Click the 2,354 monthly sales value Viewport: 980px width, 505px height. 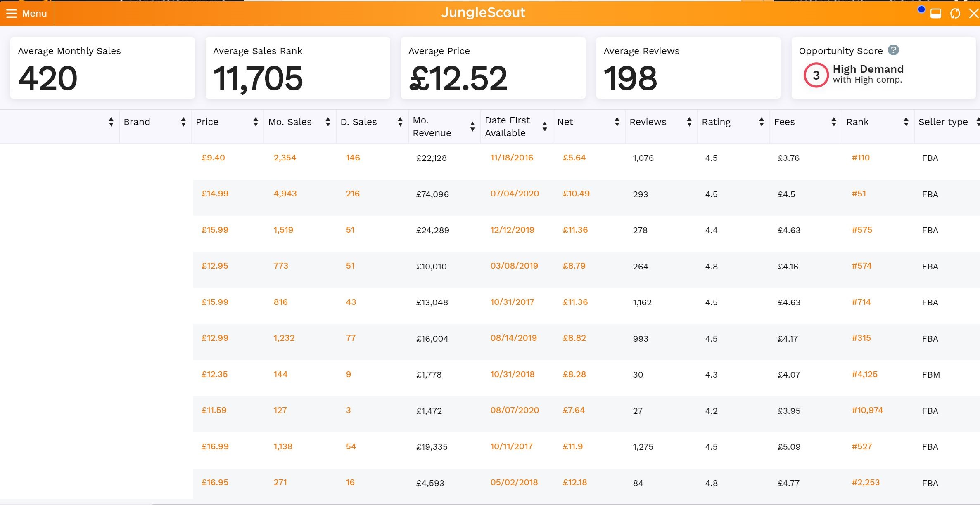[x=285, y=158]
